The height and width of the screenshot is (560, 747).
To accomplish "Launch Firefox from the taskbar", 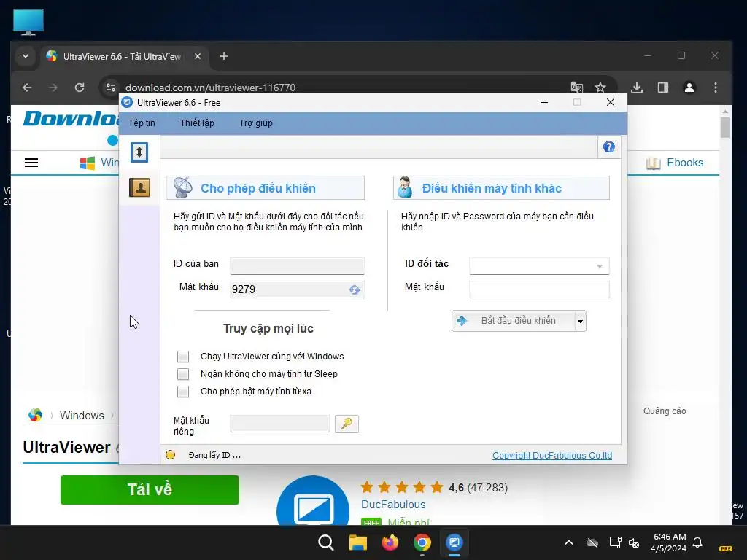I will [390, 542].
